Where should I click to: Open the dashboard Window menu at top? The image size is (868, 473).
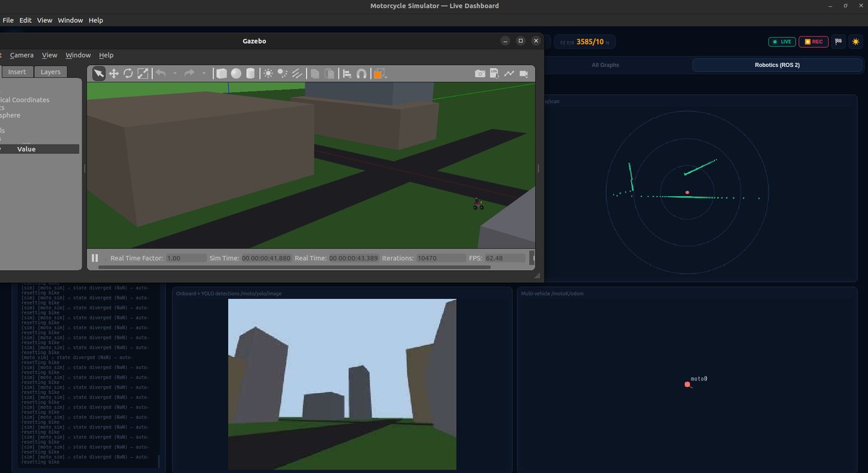click(x=71, y=20)
